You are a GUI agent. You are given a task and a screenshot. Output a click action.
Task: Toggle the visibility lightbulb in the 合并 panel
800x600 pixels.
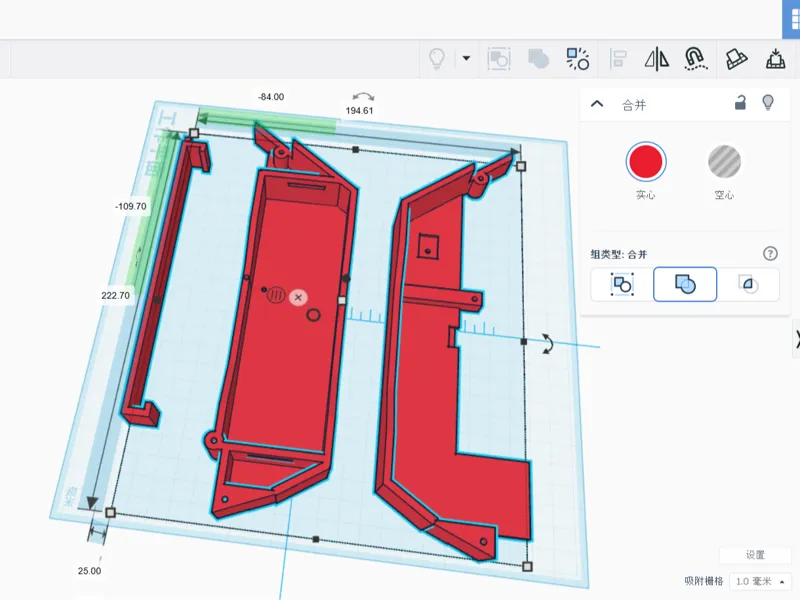[x=768, y=103]
